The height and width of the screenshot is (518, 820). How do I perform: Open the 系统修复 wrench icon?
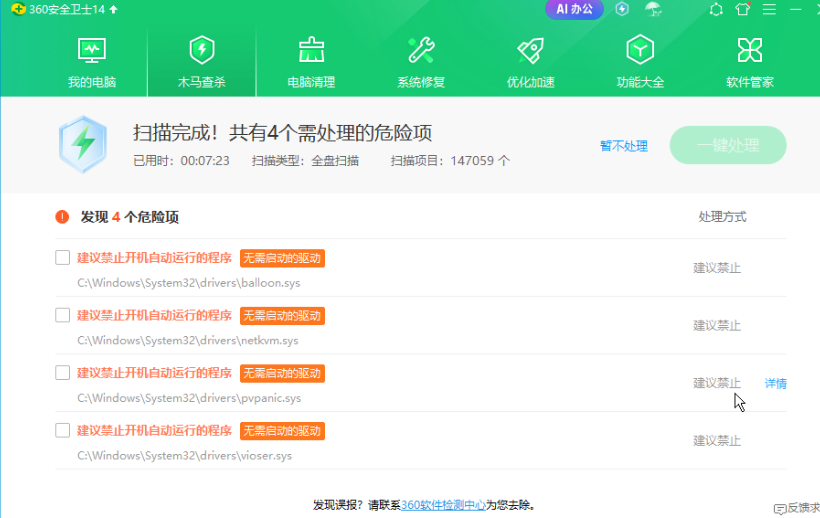[421, 51]
